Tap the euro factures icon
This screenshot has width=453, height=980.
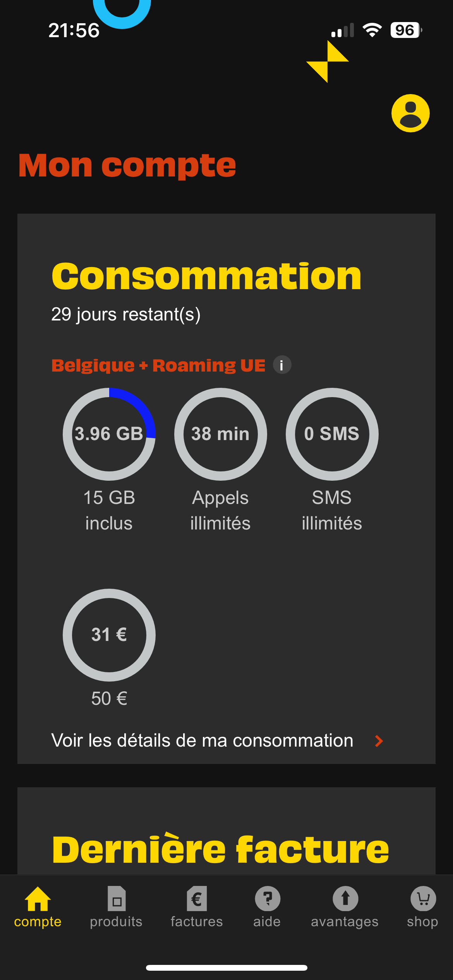click(x=197, y=899)
